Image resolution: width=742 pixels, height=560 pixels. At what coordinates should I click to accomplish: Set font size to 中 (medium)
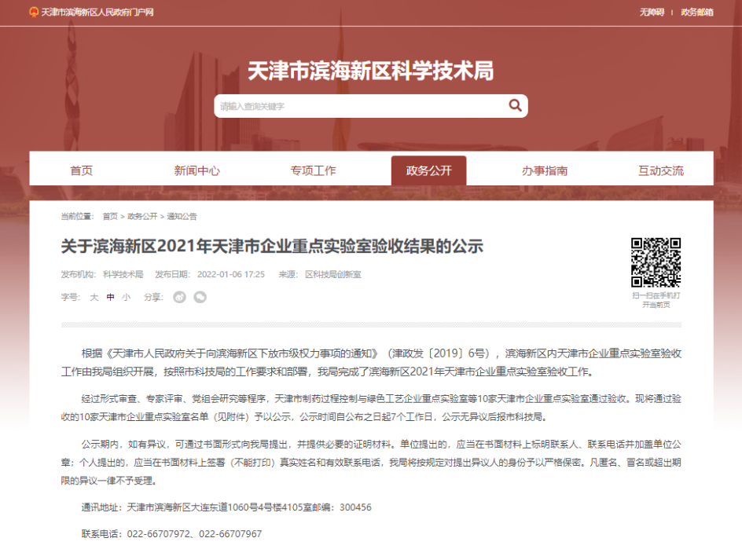[110, 297]
